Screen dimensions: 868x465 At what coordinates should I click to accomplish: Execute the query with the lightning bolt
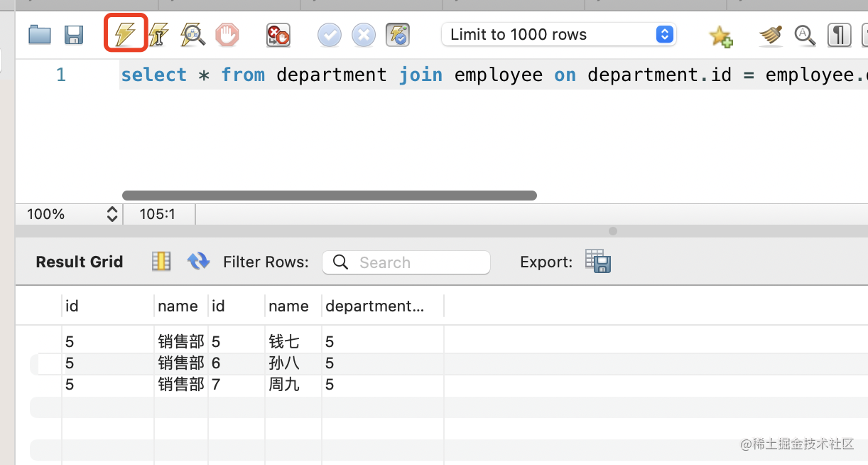[126, 34]
